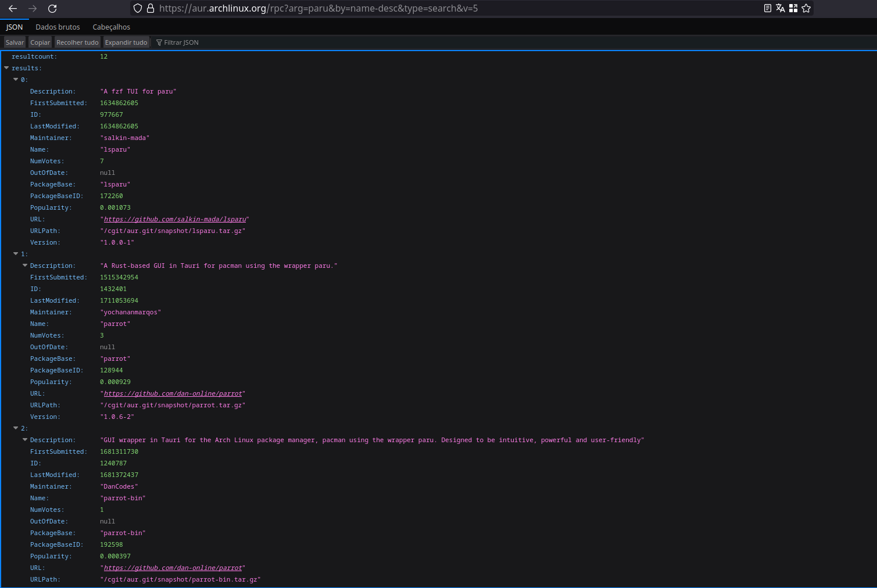Select the FirstSubmitted value 1681311730
The height and width of the screenshot is (588, 877).
(x=119, y=451)
